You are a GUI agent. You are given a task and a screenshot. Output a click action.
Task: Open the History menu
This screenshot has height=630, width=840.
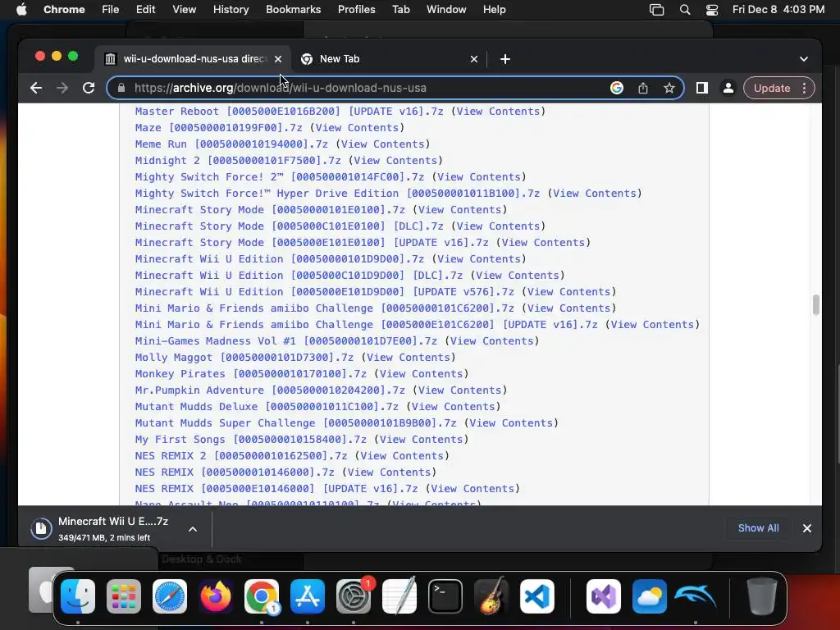click(x=231, y=10)
